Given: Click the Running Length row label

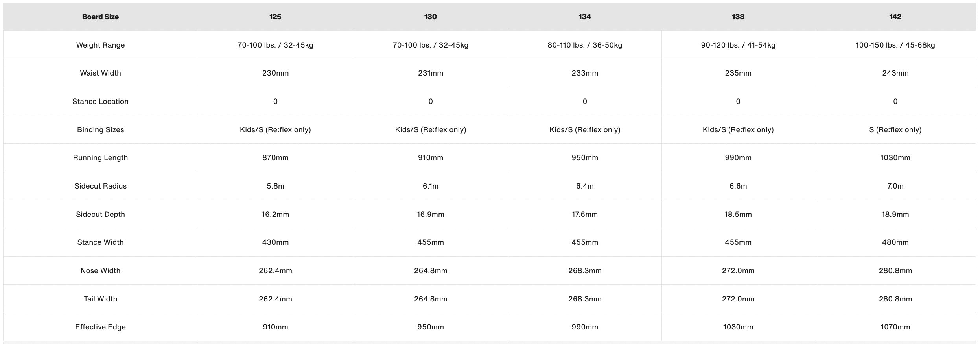Looking at the screenshot, I should pyautogui.click(x=100, y=158).
